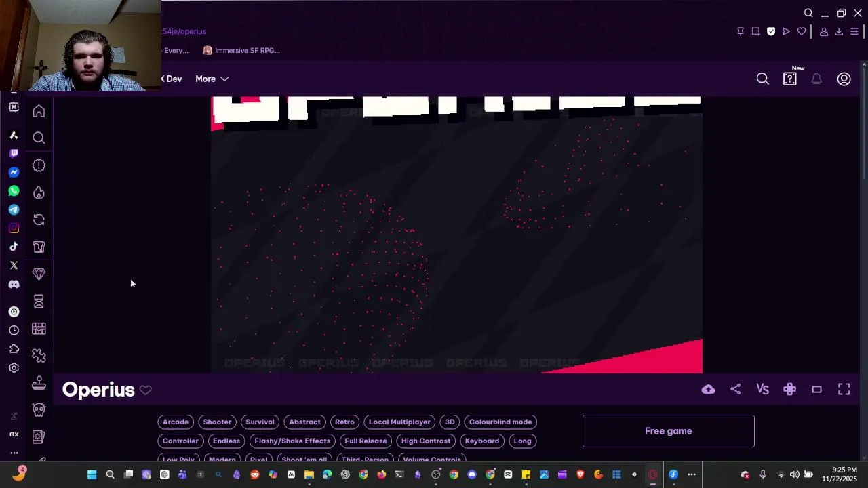Viewport: 868px width, 488px height.
Task: Expand the three-dots sidebar menu
Action: click(x=14, y=453)
